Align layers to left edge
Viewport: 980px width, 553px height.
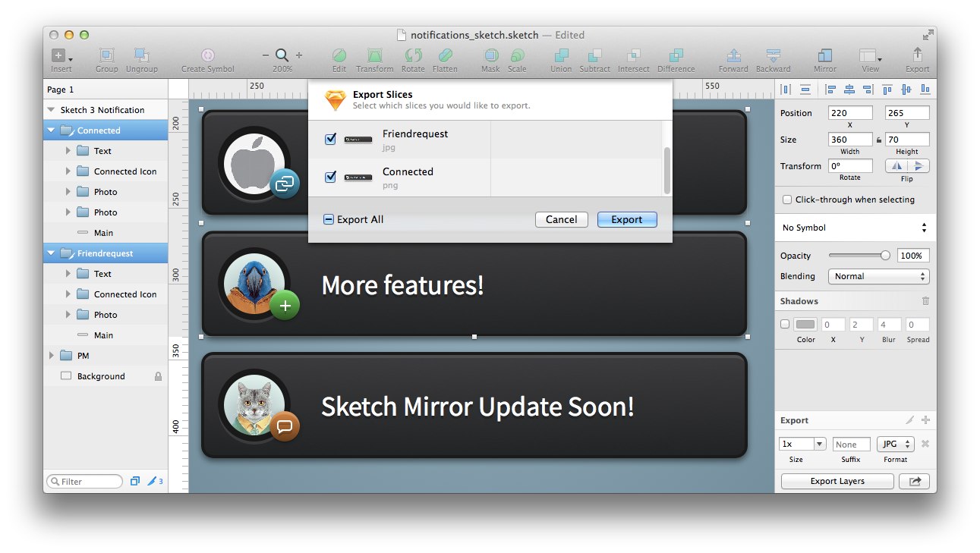click(x=831, y=90)
